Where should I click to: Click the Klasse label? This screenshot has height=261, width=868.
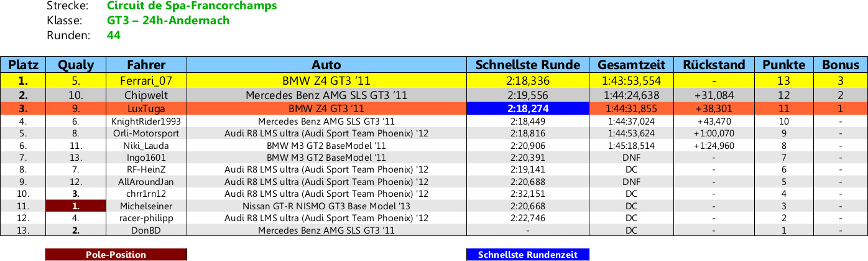(x=65, y=21)
